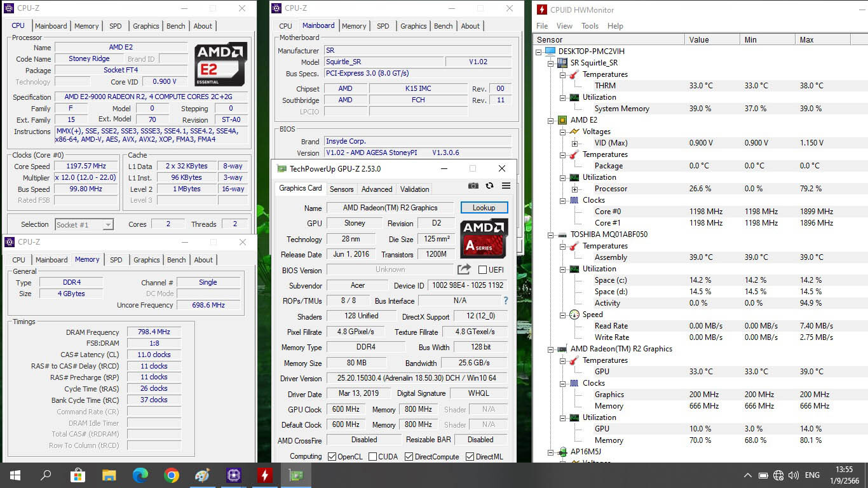Screen dimensions: 868x488
Task: Collapse the SR Squirtle_SR node
Action: click(551, 63)
